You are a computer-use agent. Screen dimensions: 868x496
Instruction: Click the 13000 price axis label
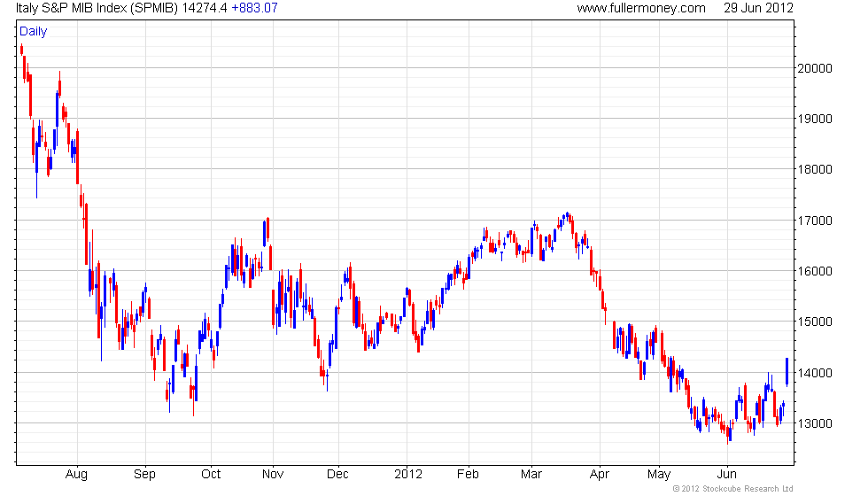click(814, 423)
